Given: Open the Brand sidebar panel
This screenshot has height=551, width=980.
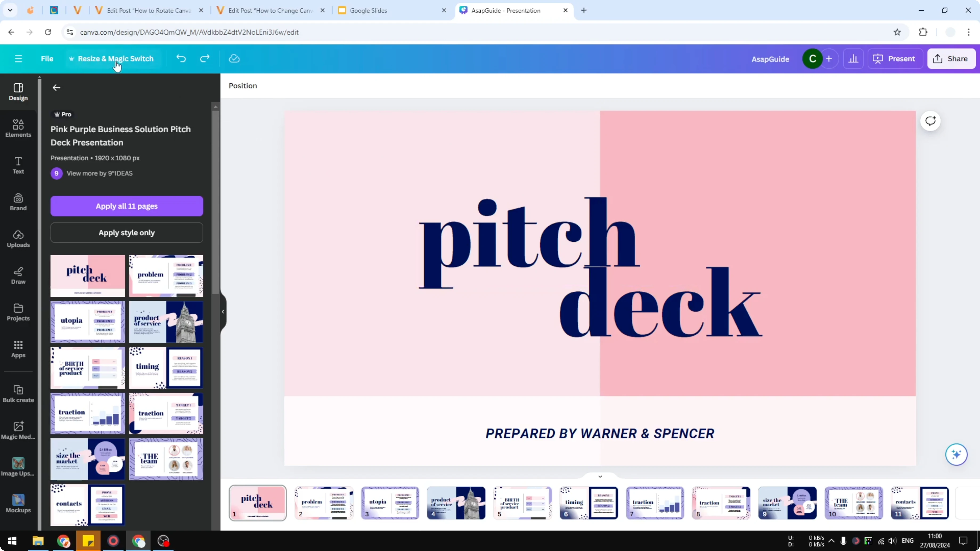Looking at the screenshot, I should pyautogui.click(x=18, y=202).
